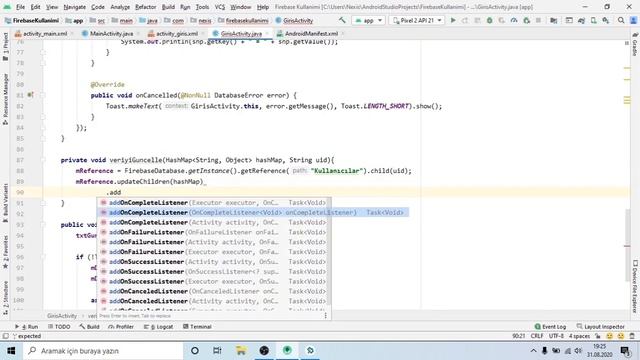This screenshot has height=360, width=640.
Task: Open the Resource Manager side panel
Action: coord(5,99)
